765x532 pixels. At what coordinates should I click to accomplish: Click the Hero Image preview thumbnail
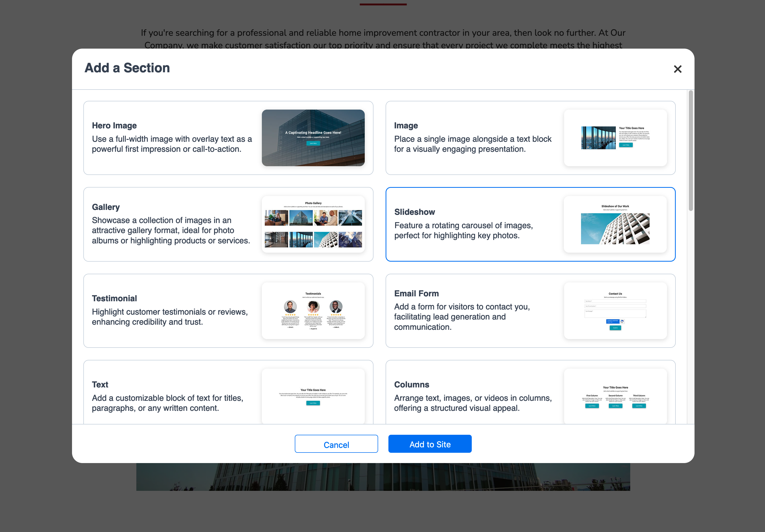pyautogui.click(x=313, y=138)
